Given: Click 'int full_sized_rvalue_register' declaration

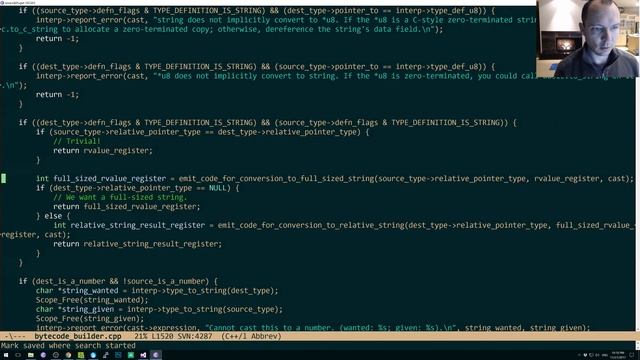Looking at the screenshot, I should point(101,178).
